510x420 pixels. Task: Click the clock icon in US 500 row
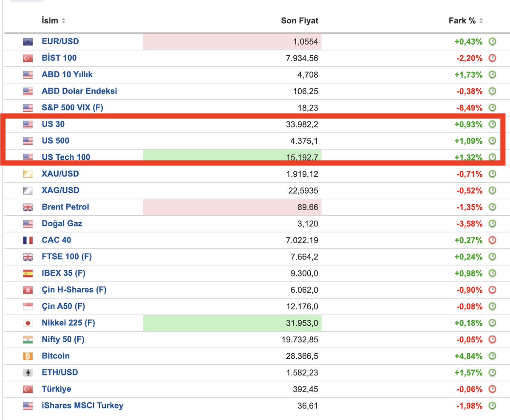(493, 141)
